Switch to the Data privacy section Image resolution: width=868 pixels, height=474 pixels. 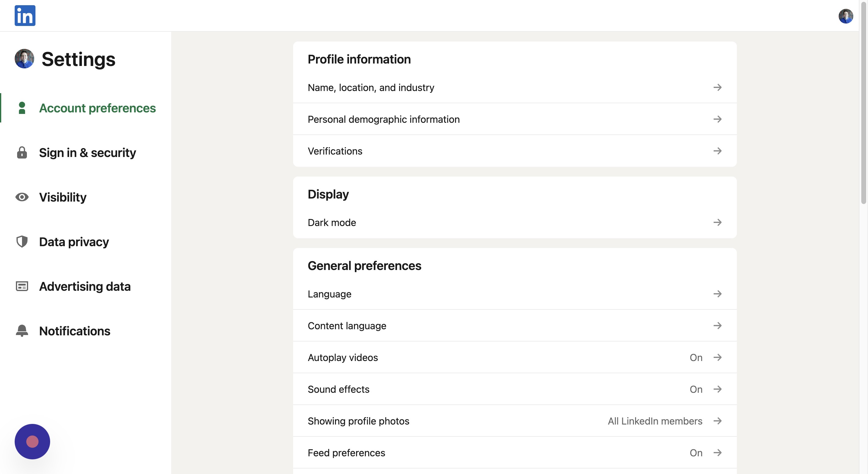(x=74, y=242)
